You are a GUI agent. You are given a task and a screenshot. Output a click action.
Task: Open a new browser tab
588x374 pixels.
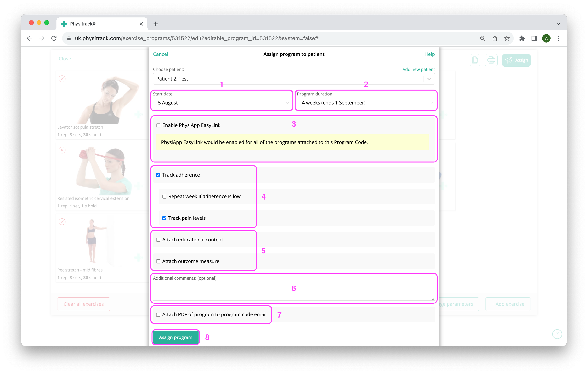click(x=156, y=24)
